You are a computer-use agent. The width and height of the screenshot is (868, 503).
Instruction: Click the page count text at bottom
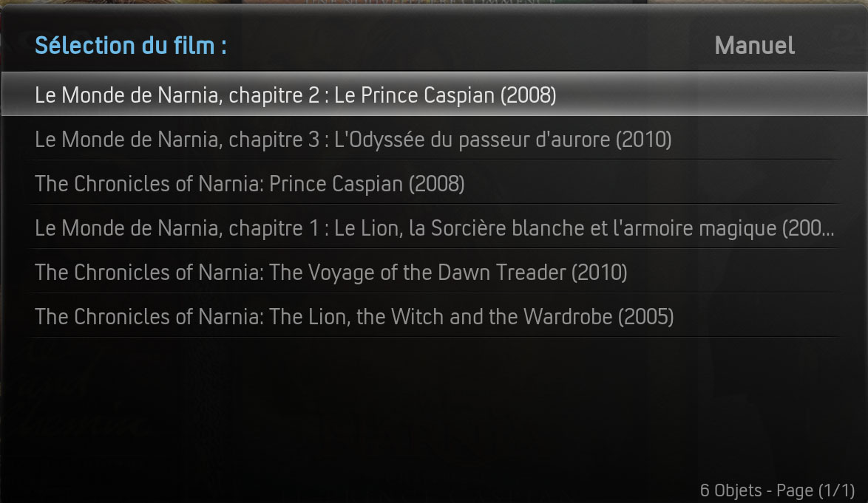pos(777,490)
